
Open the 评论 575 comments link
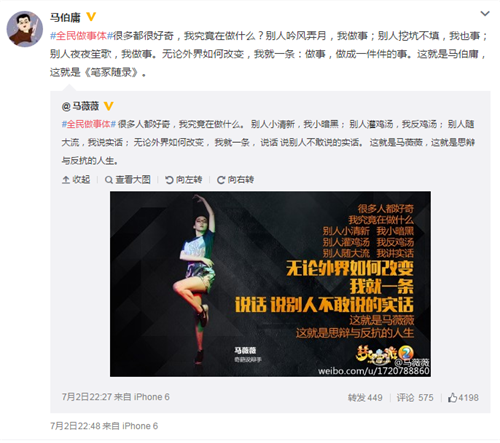[x=415, y=397]
